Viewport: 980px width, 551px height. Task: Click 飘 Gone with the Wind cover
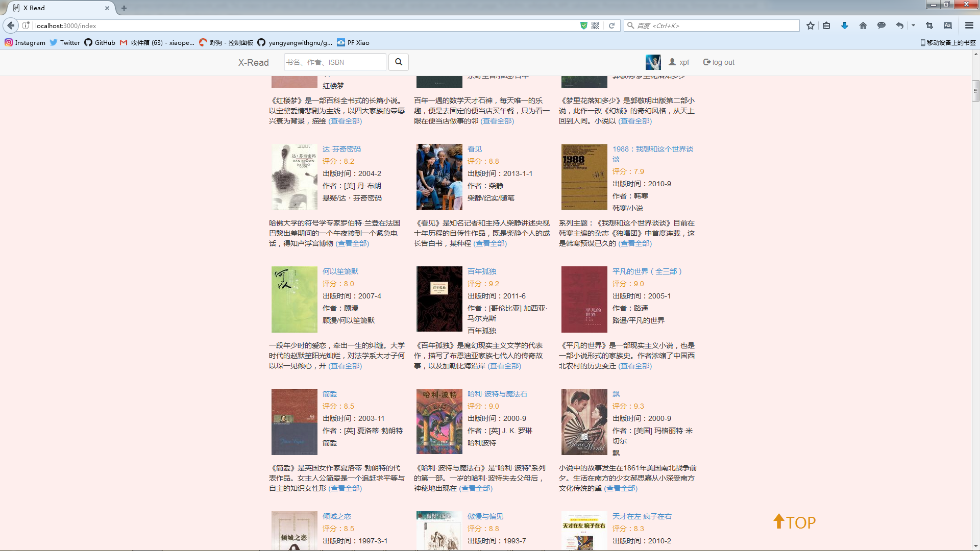pos(584,422)
